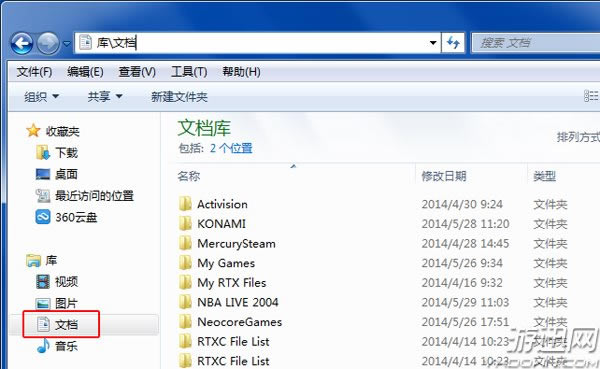Click the 搜索 文档 search field

click(535, 42)
